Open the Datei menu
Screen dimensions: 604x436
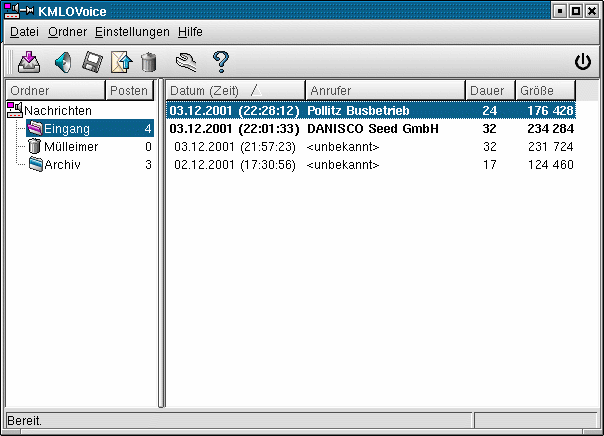click(x=24, y=32)
